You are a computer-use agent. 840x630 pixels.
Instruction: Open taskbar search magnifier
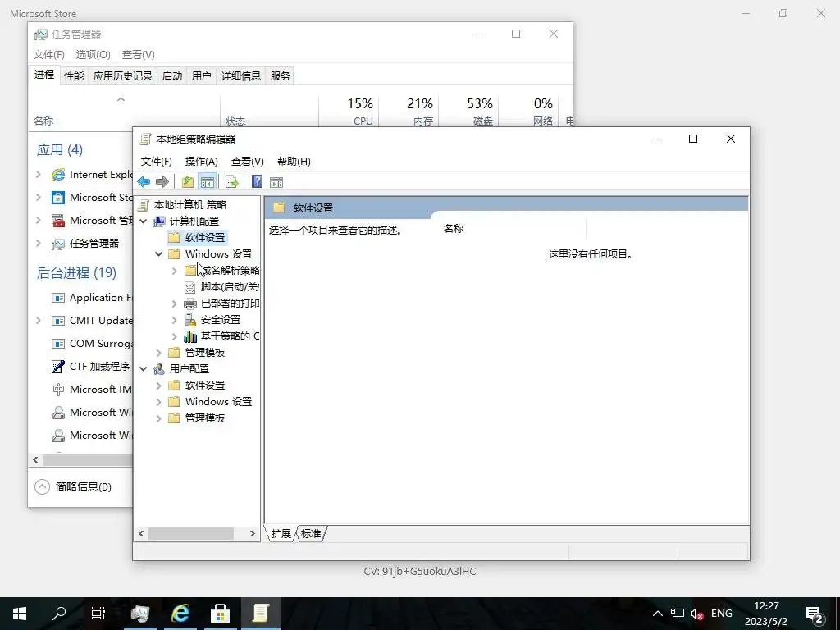59,614
